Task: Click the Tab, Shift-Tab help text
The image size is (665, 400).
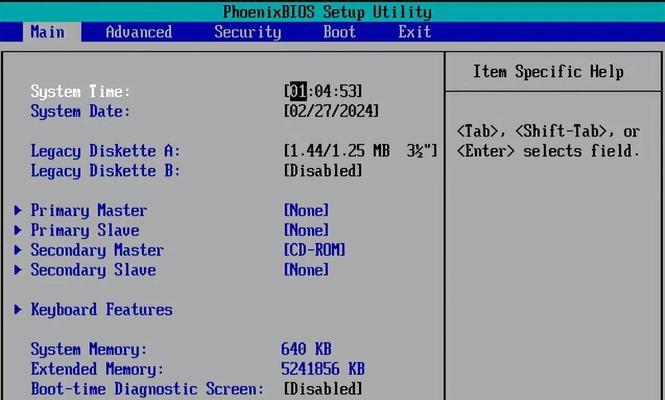Action: coord(548,141)
